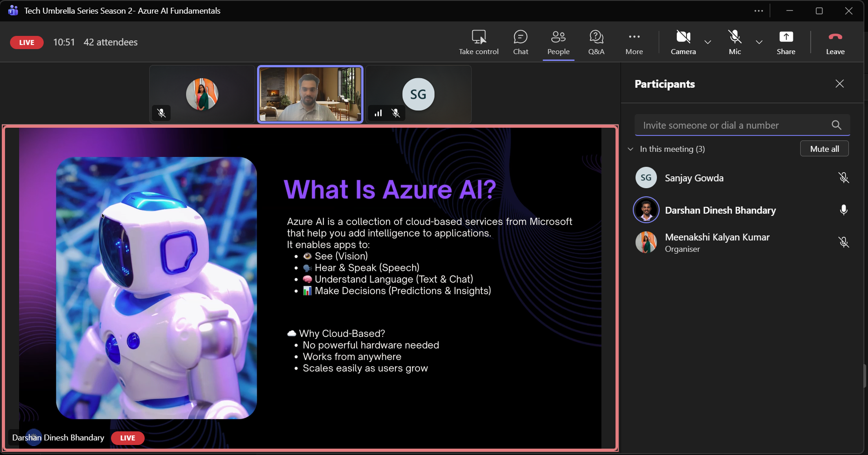The width and height of the screenshot is (868, 455).
Task: Click the LIVE badge beside presenter name
Action: (x=127, y=438)
